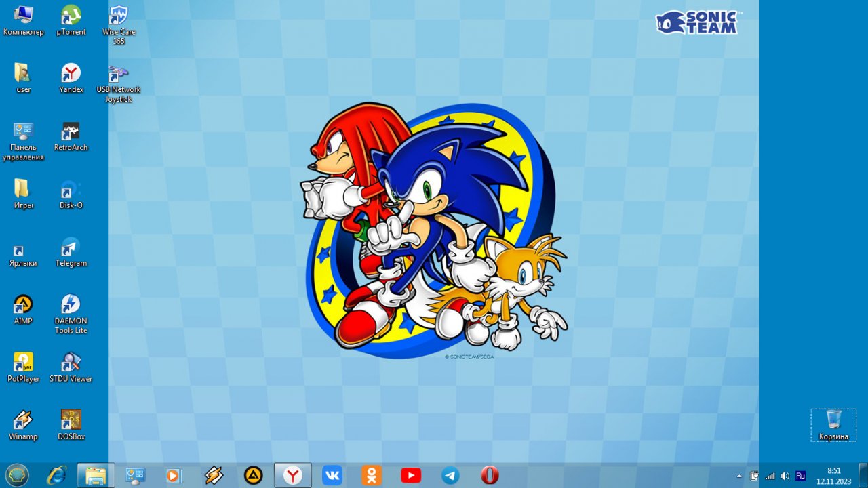868x488 pixels.
Task: Open the RetroArch desktop shortcut
Action: [71, 137]
